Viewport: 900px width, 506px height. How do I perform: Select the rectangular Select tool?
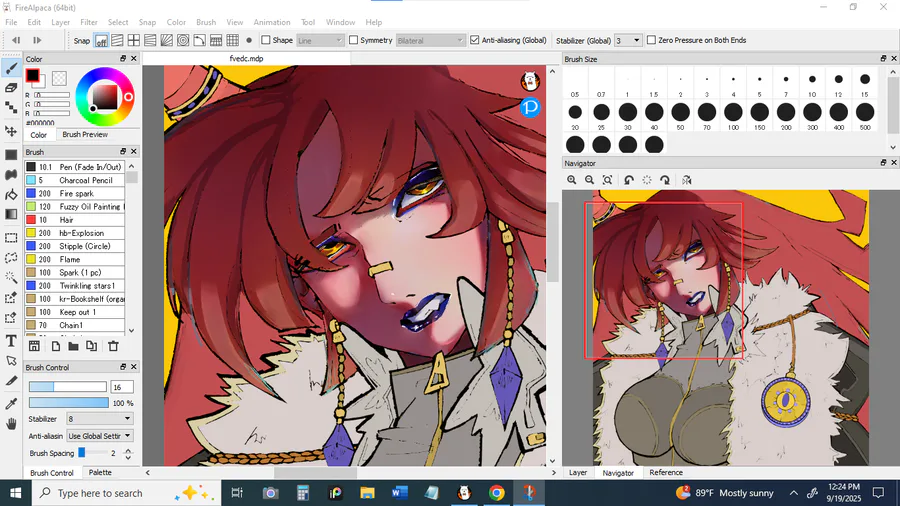(x=11, y=238)
